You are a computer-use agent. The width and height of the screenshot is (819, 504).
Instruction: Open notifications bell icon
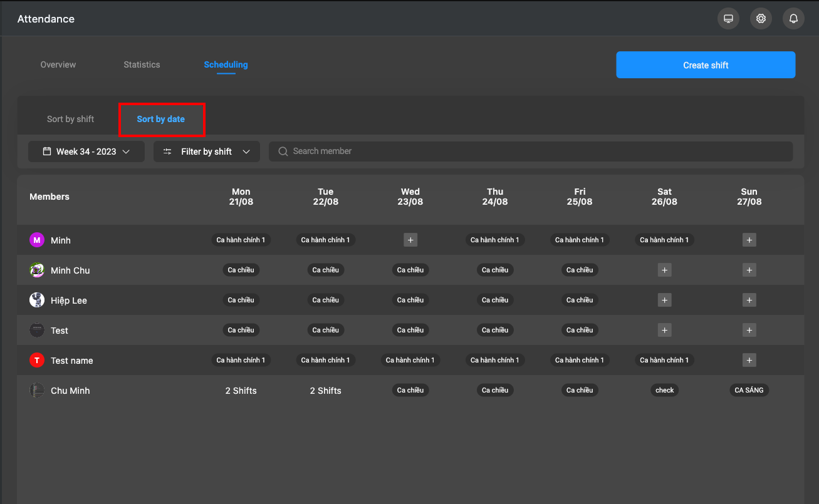tap(793, 19)
